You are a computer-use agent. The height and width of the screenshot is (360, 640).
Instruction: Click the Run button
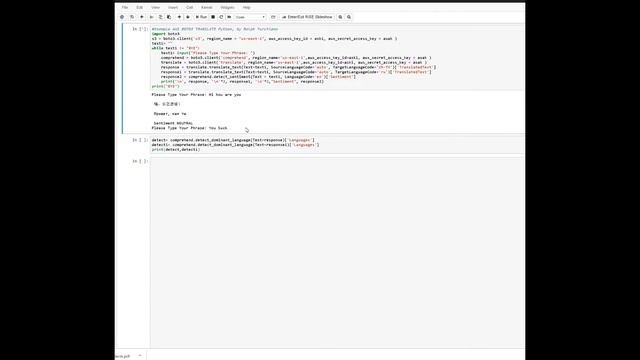(x=201, y=17)
